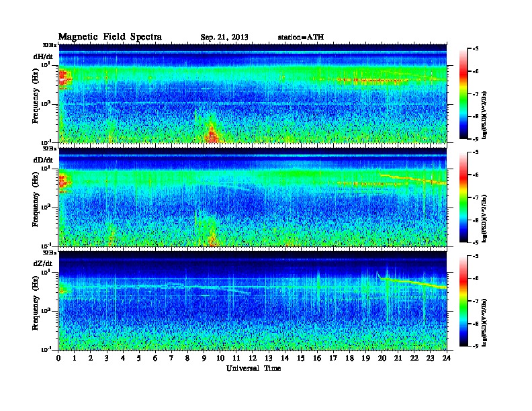Click hour 24 on the time axis
532x411 pixels.
[x=447, y=358]
